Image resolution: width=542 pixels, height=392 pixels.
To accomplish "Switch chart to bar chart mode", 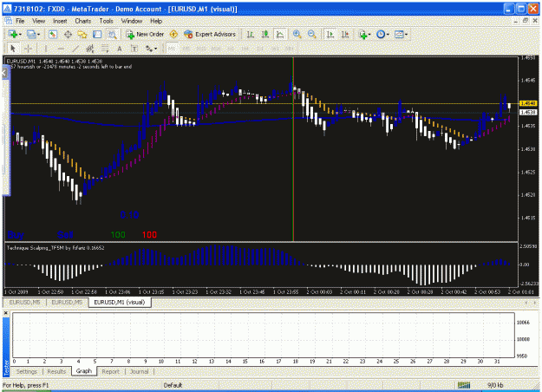I will pos(251,34).
